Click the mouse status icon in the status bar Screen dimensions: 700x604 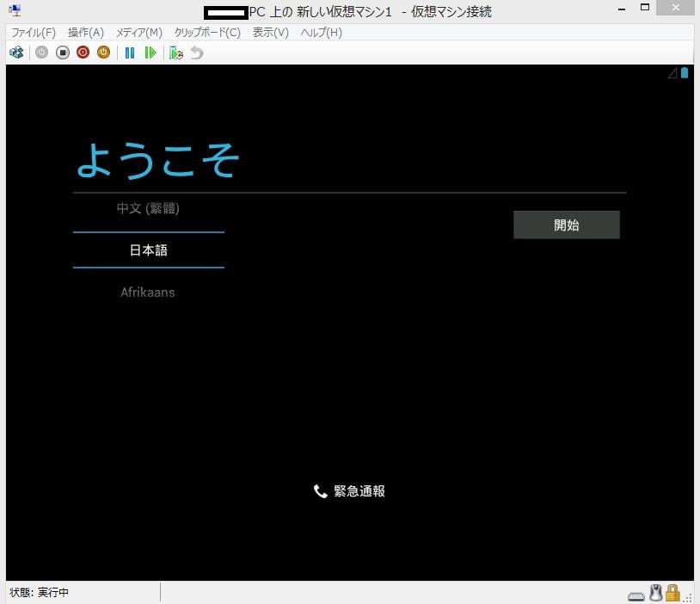(x=655, y=593)
